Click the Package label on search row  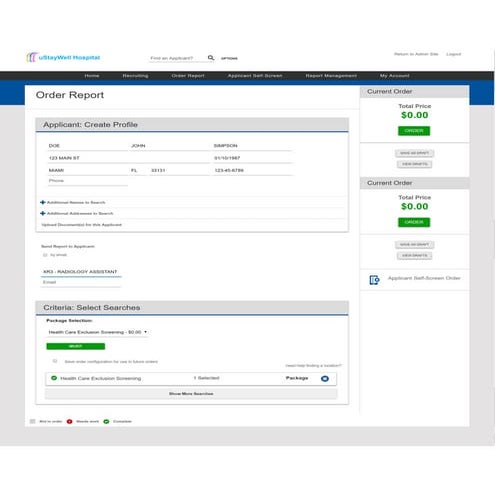(297, 378)
